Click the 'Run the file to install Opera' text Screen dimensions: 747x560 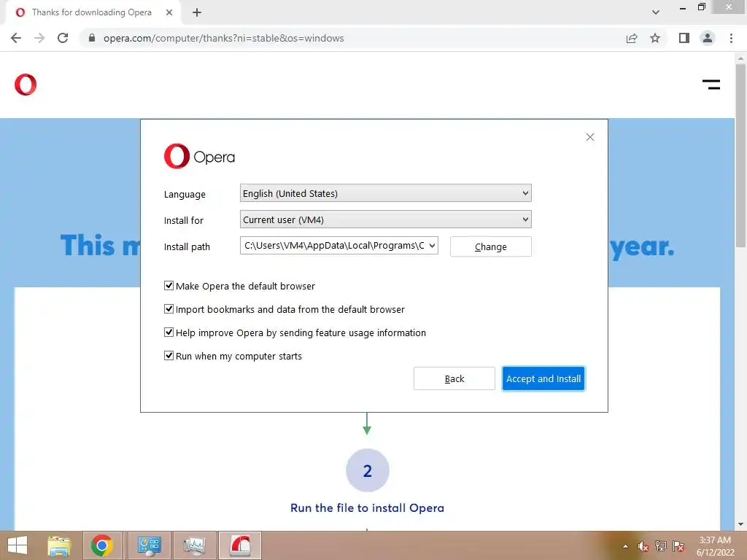tap(368, 508)
